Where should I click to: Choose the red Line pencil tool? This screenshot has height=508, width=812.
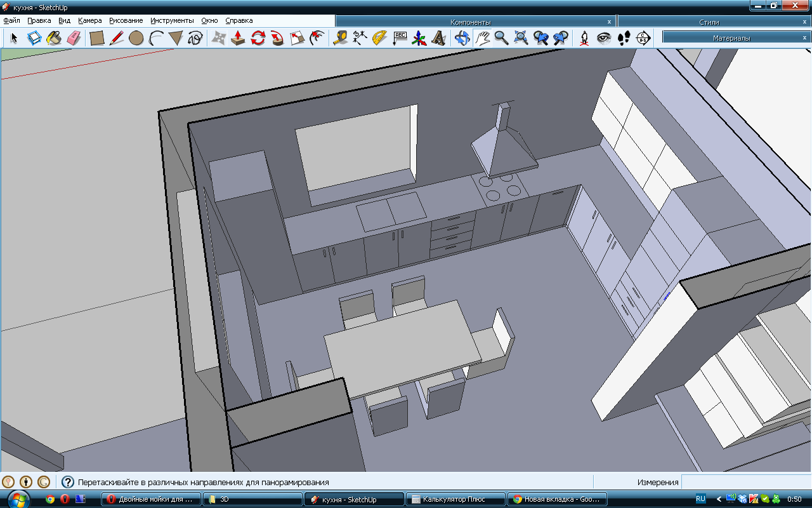pos(116,38)
